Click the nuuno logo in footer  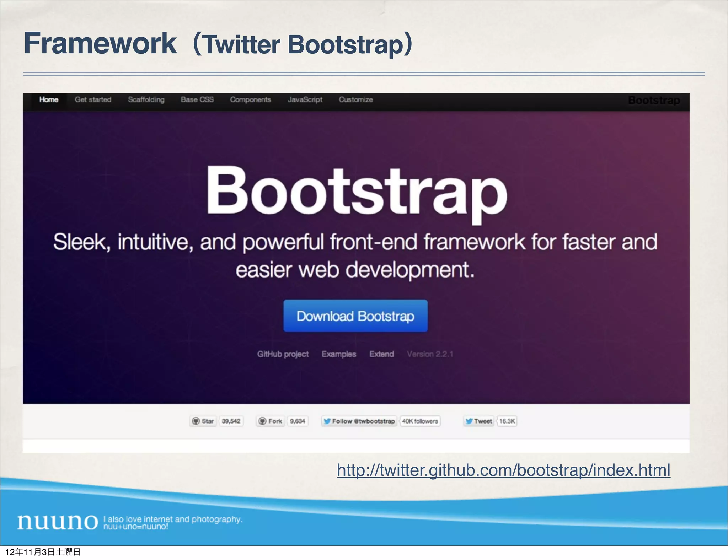(x=58, y=522)
